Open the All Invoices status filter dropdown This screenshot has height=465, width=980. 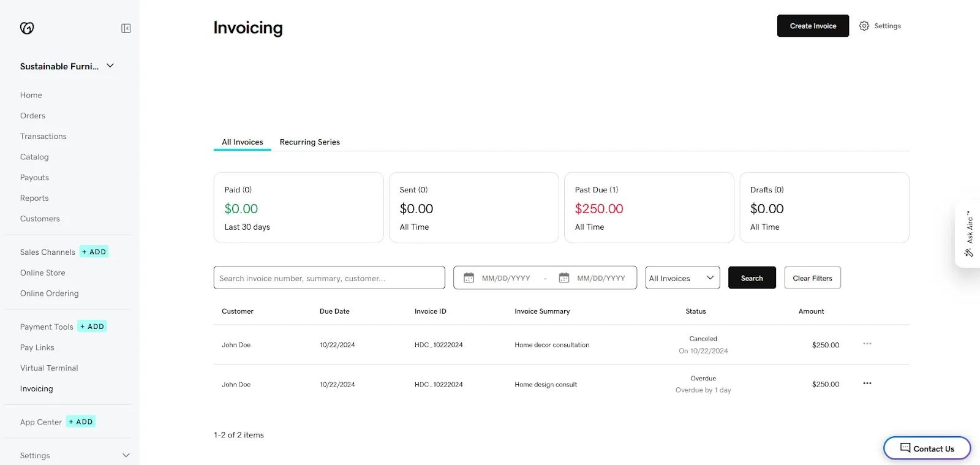coord(682,278)
